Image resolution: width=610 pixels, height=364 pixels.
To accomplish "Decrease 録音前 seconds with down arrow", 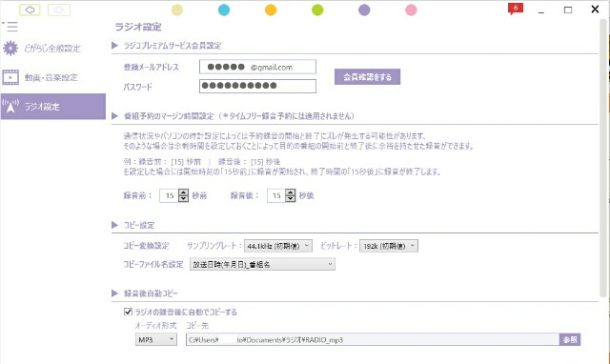I will pos(183,198).
